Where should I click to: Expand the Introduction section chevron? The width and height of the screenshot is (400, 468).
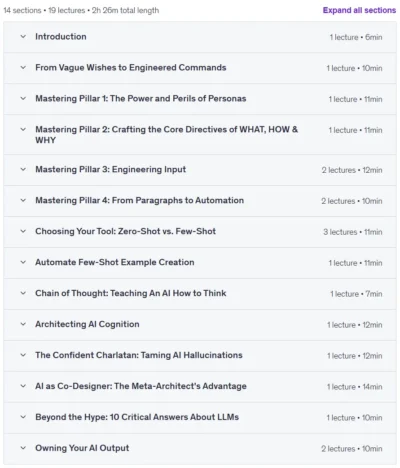click(x=23, y=37)
